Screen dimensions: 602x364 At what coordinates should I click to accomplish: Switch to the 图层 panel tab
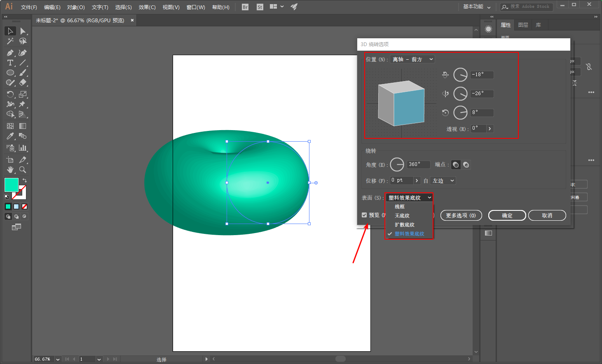(x=522, y=25)
